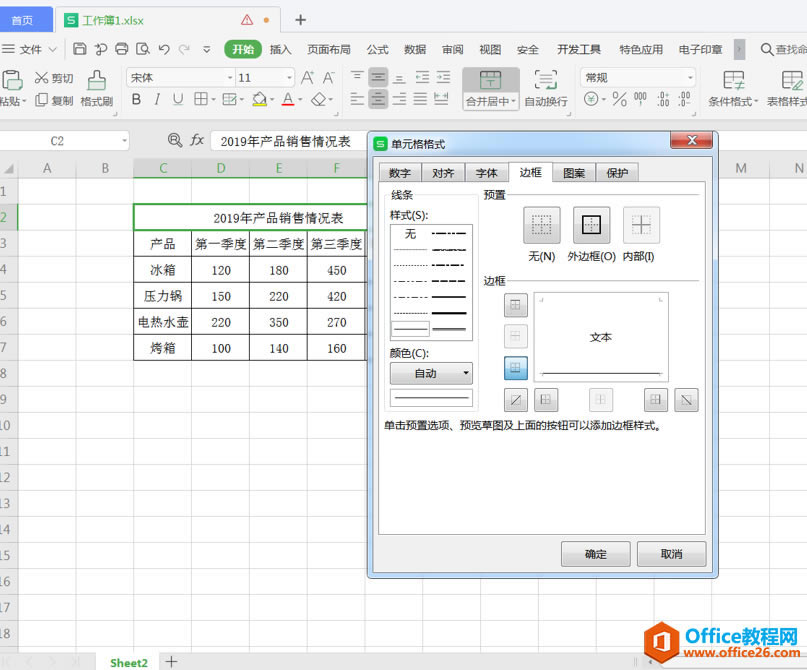Toggle 外边框(O) outline preset
Screen dimensions: 807x670
pos(591,225)
